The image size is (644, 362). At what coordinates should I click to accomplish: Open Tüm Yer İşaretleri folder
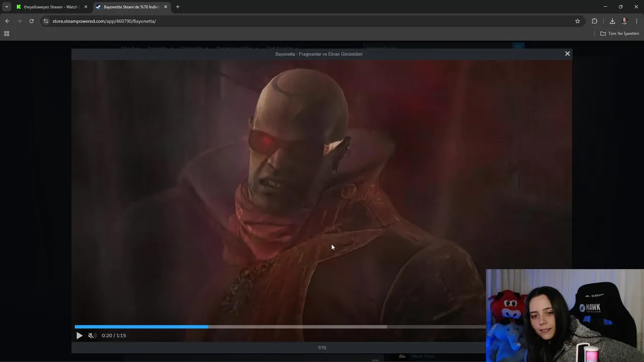[x=620, y=34]
